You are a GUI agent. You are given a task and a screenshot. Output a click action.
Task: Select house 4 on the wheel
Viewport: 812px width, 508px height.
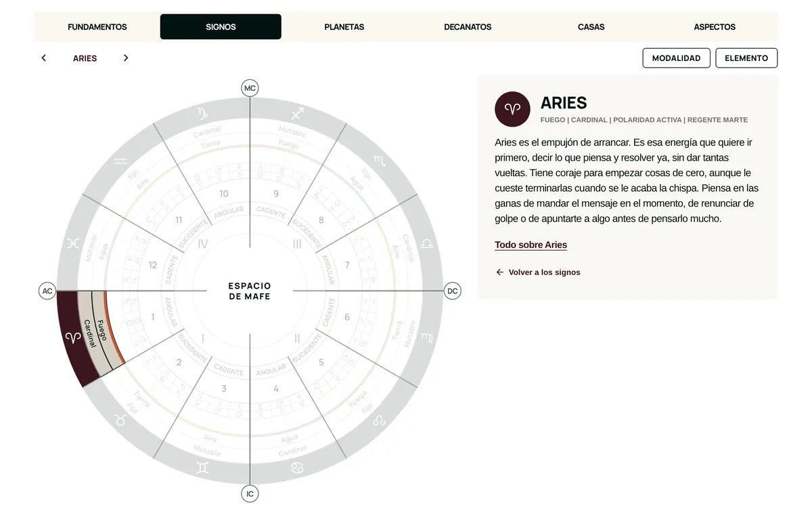276,389
